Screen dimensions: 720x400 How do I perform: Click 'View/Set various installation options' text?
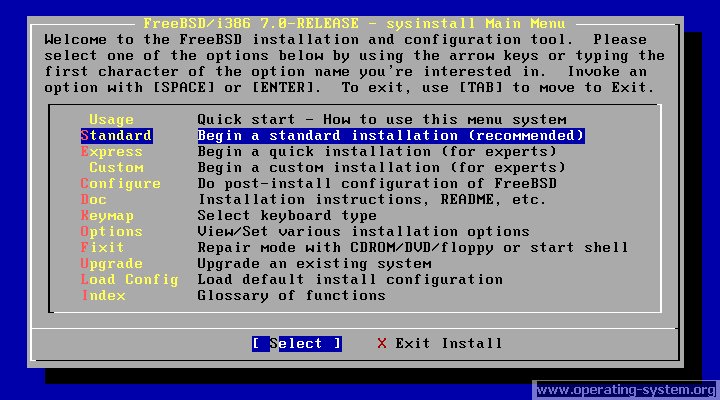point(364,231)
